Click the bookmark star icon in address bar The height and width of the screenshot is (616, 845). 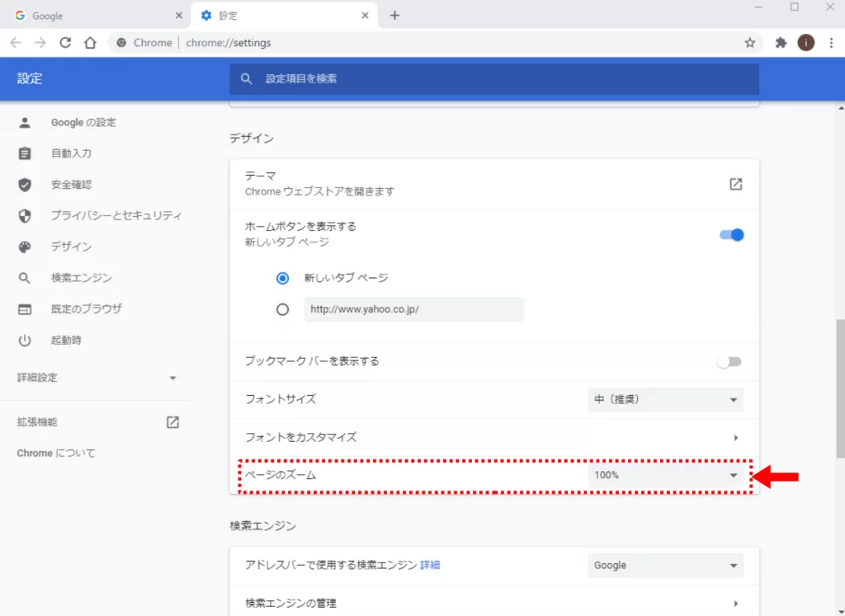coord(749,43)
